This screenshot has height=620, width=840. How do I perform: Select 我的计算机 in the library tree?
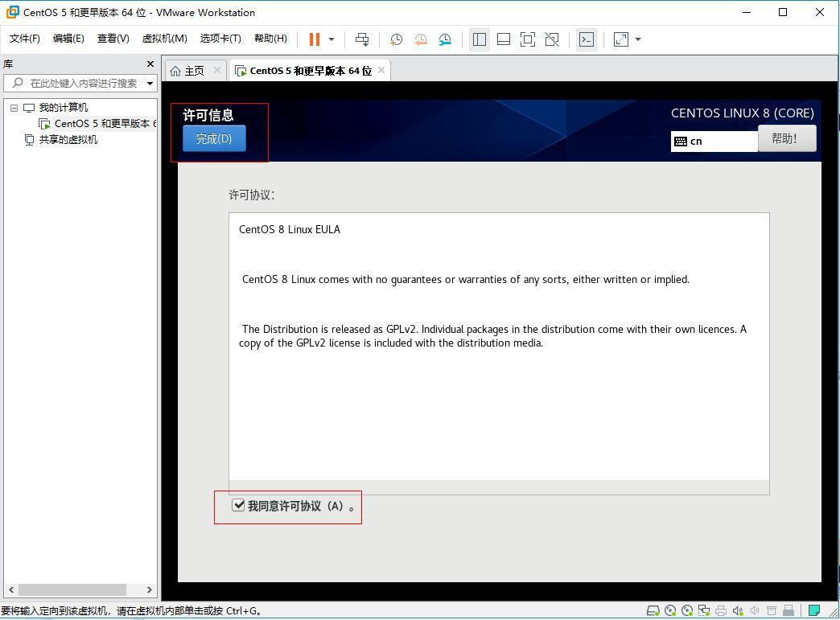(x=64, y=108)
